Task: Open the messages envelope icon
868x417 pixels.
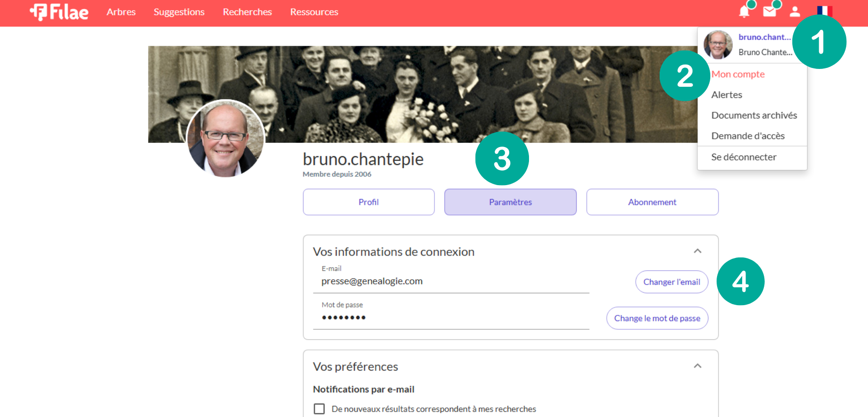Action: [x=769, y=12]
